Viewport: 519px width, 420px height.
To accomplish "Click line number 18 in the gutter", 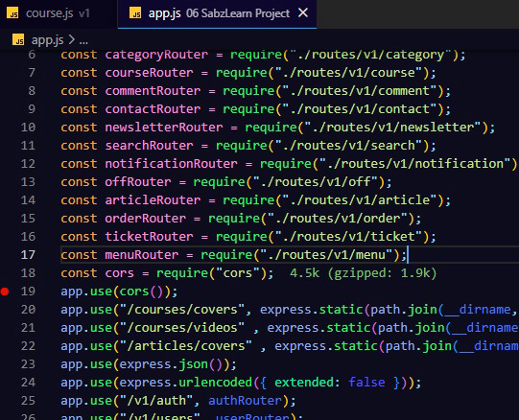I will pos(28,273).
